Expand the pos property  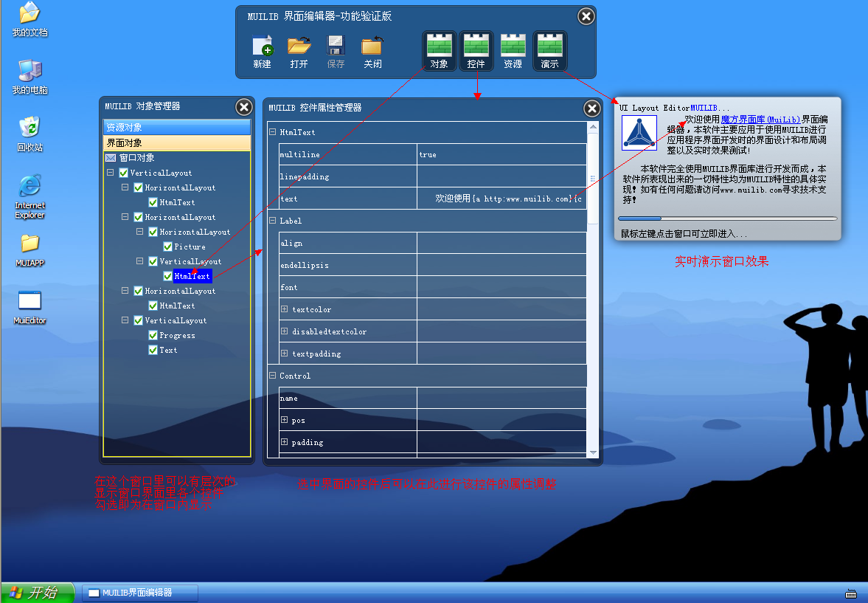click(x=284, y=419)
